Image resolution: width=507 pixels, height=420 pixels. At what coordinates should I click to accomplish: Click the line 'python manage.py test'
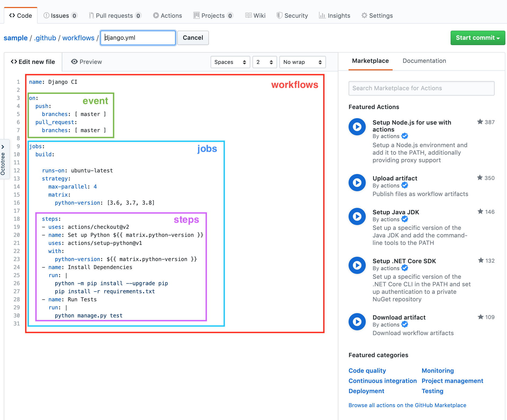(89, 316)
